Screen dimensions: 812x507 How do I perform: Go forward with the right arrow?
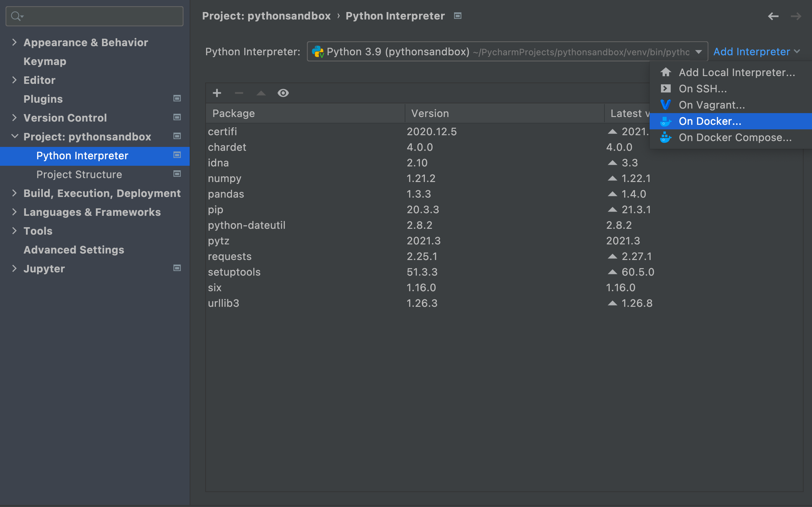click(796, 16)
